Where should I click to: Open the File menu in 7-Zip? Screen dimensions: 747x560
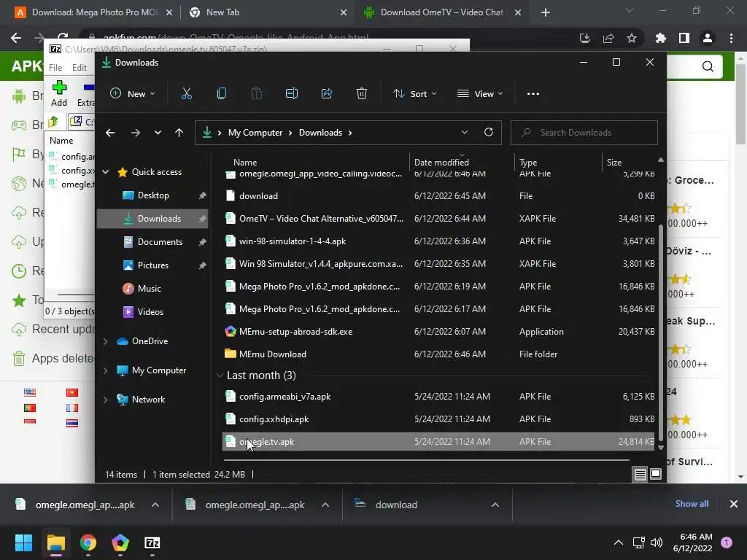click(x=55, y=68)
